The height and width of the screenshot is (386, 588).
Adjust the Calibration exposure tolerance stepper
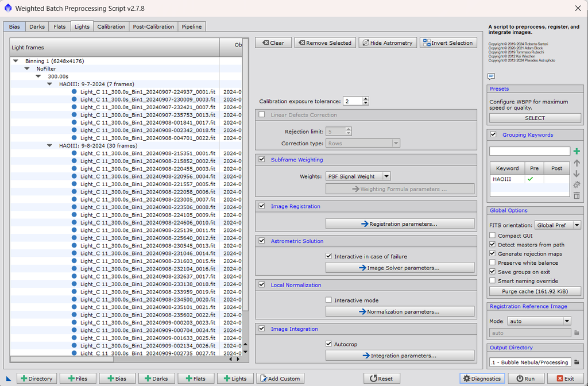pos(366,101)
